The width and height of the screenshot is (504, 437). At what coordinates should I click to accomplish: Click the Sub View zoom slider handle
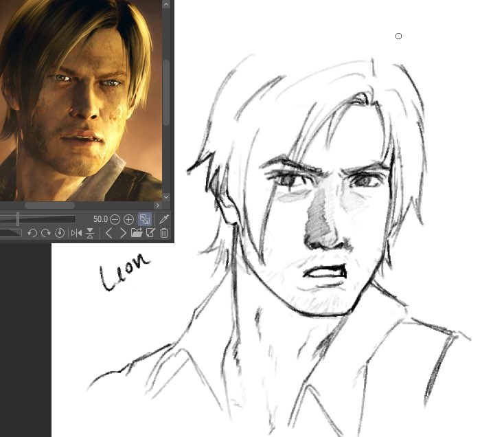[x=18, y=219]
